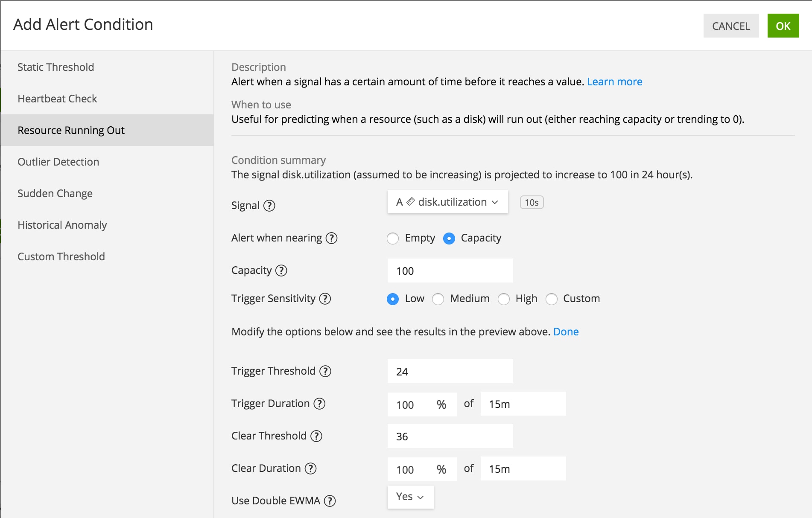Viewport: 812px width, 518px height.
Task: Click the 10s resolution badge
Action: [532, 202]
